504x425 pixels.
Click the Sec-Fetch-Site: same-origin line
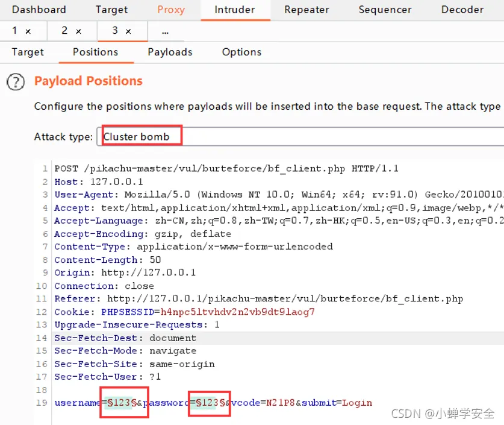click(x=134, y=364)
